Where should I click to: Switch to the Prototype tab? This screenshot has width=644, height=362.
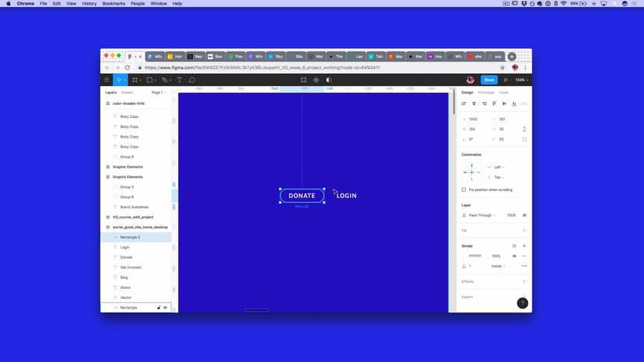coord(486,92)
